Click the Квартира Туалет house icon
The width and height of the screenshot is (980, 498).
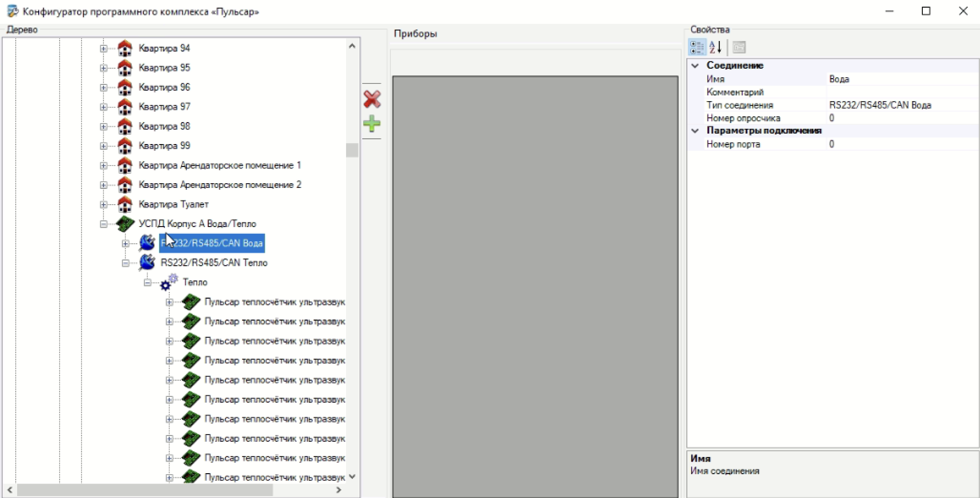point(125,204)
